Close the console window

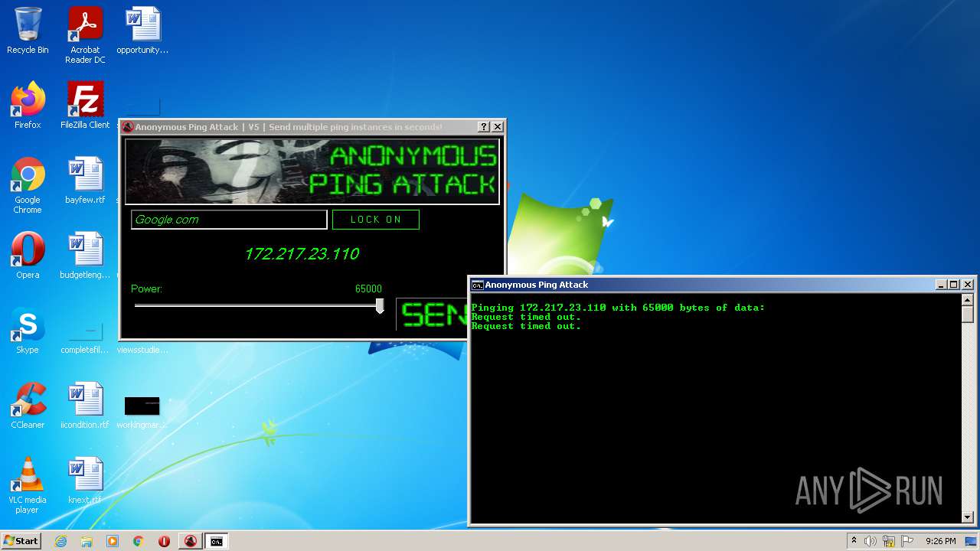968,285
